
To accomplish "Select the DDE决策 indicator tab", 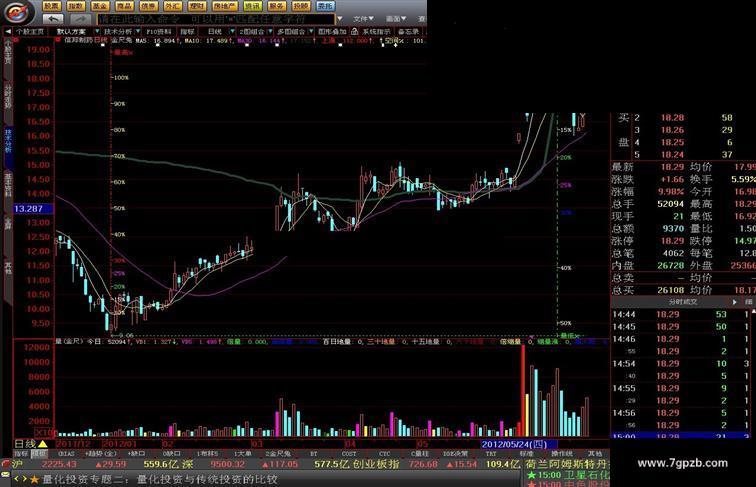I will pos(455,454).
